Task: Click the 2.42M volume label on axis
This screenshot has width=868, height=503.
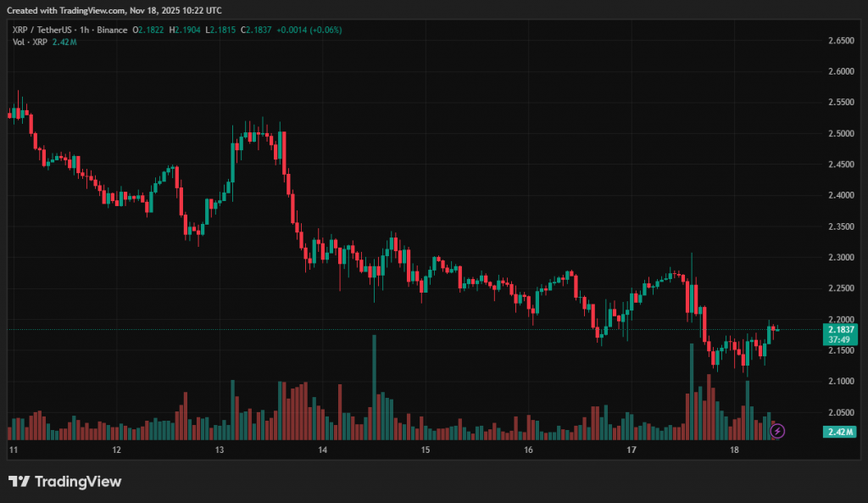Action: click(x=841, y=432)
